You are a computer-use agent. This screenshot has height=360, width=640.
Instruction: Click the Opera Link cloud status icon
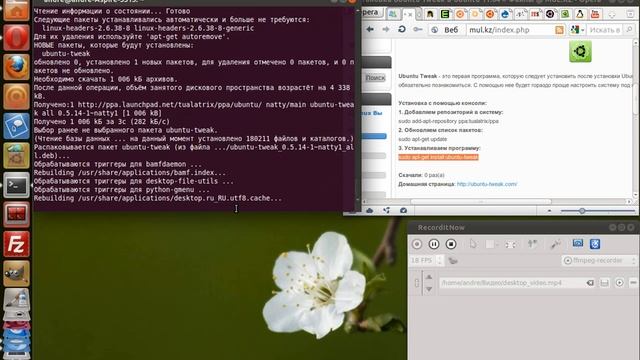point(369,211)
